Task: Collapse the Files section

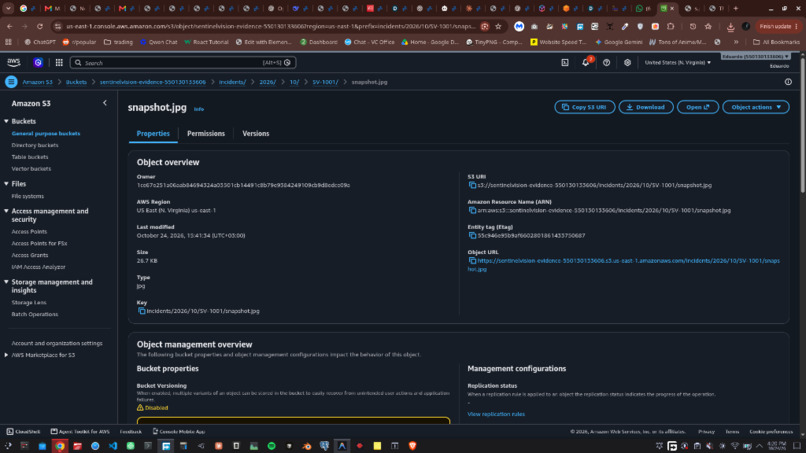Action: [x=6, y=184]
